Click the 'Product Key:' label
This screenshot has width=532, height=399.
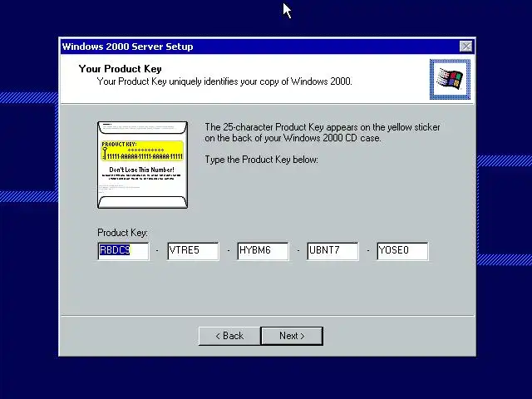click(x=122, y=233)
